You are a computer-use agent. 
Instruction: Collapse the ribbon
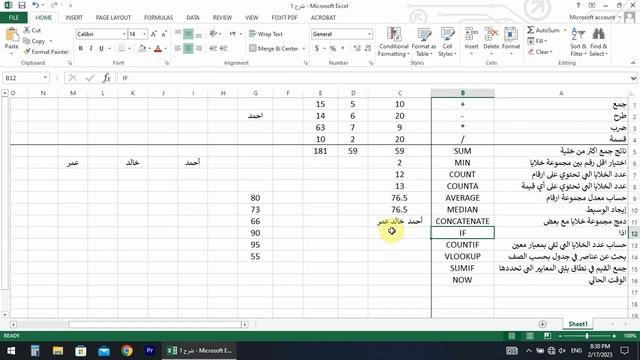click(633, 63)
